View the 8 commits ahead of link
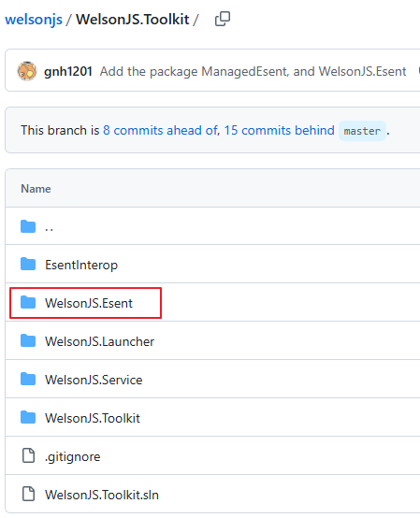The height and width of the screenshot is (518, 420). 161,130
